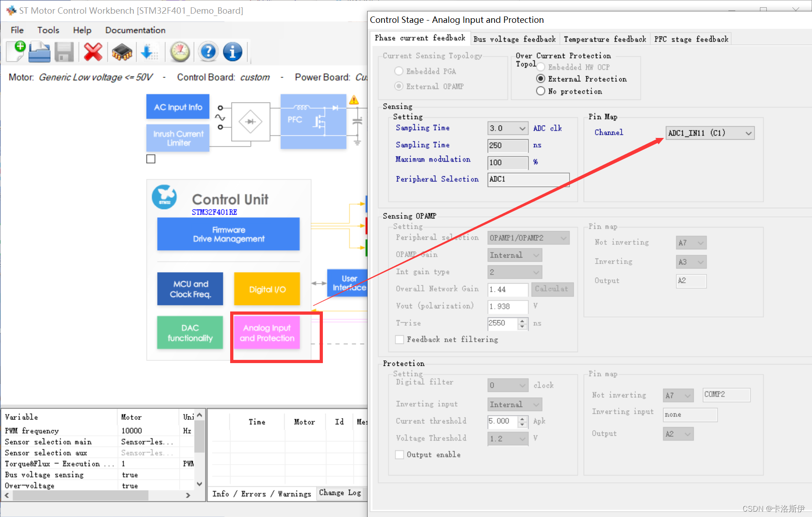Click the Maximum modulation field
Viewport: 812px width, 517px height.
pos(508,163)
